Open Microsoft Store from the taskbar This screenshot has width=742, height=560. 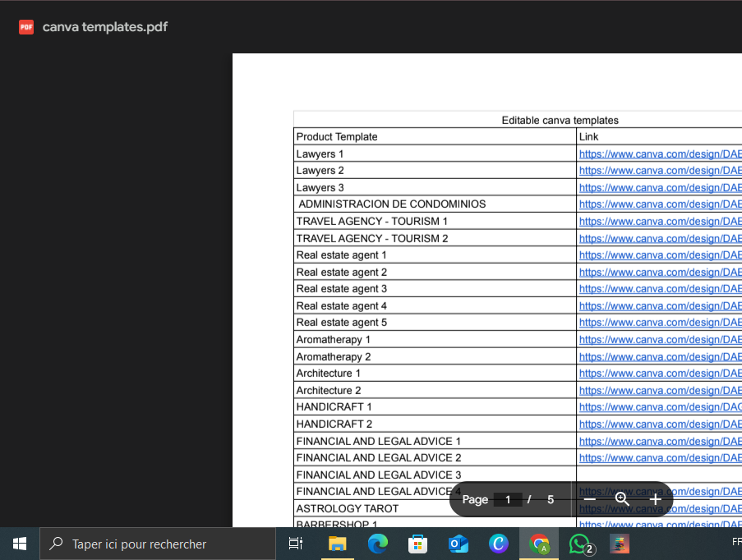(x=418, y=544)
